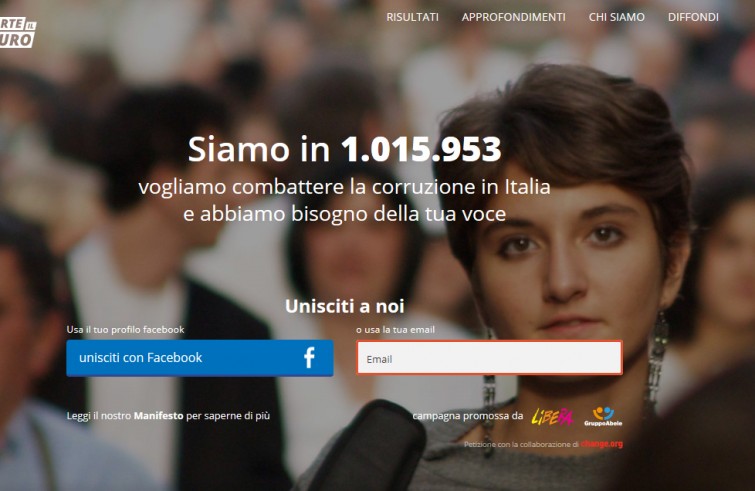Click the 'Usa il tuo profilo facebook' label
The height and width of the screenshot is (491, 755).
[x=125, y=330]
